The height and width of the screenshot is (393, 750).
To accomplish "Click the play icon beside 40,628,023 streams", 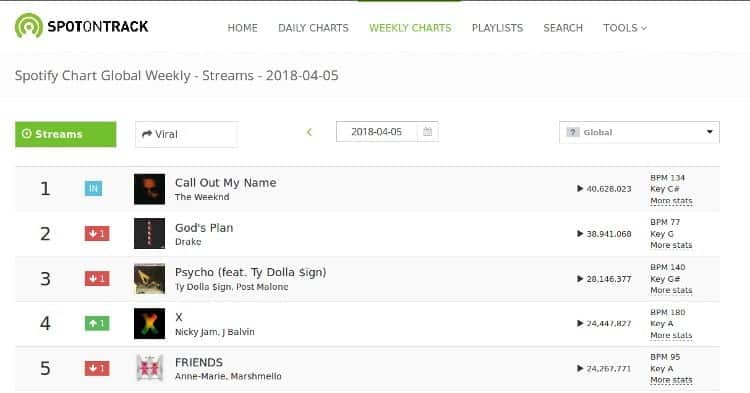I will 580,189.
